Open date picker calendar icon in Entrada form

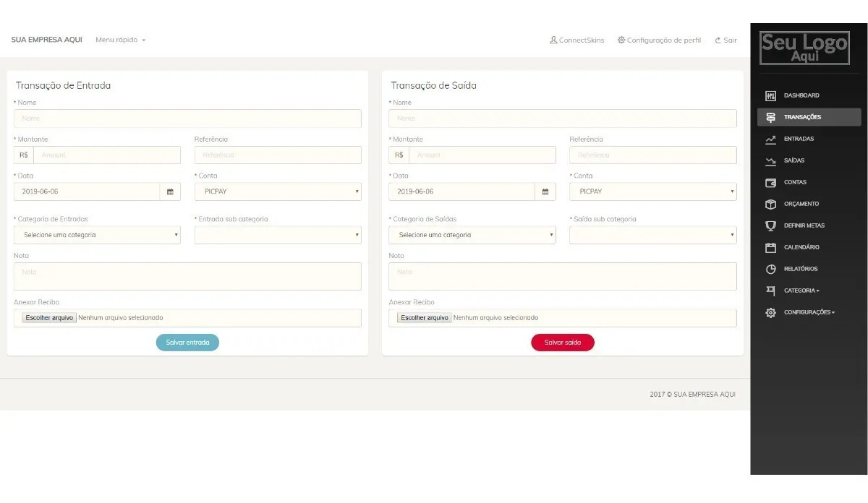tap(170, 192)
